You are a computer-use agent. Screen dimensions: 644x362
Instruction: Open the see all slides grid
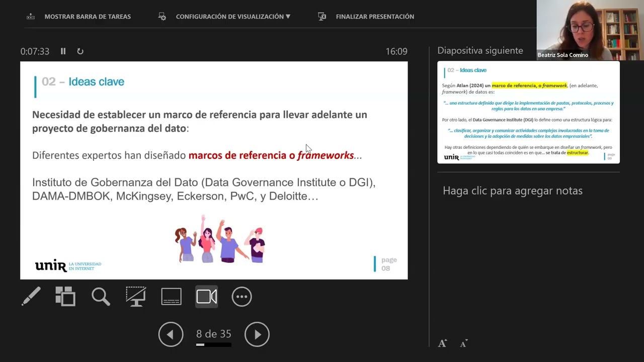pos(65,296)
